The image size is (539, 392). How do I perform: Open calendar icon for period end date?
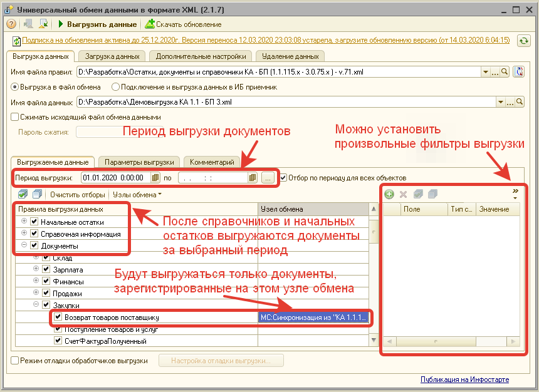(x=253, y=178)
